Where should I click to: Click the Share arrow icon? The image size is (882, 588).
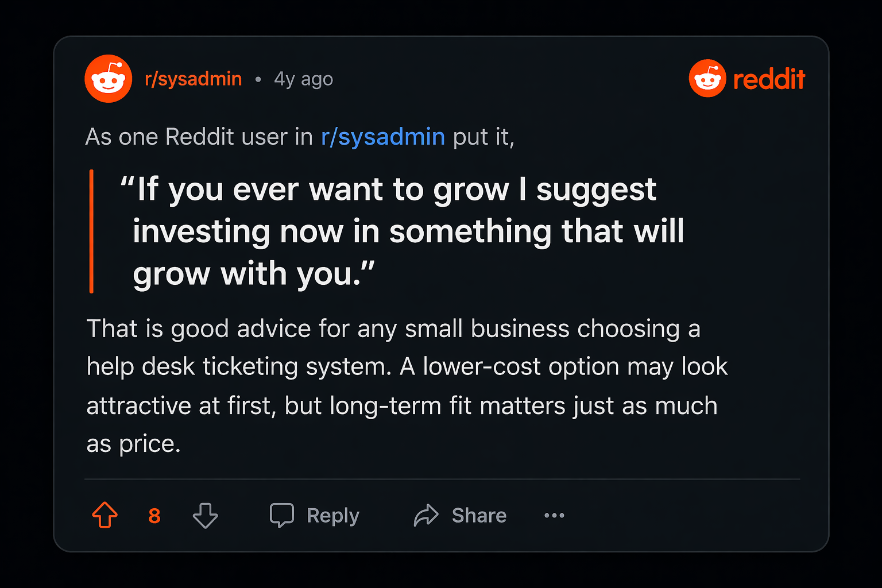coord(425,515)
